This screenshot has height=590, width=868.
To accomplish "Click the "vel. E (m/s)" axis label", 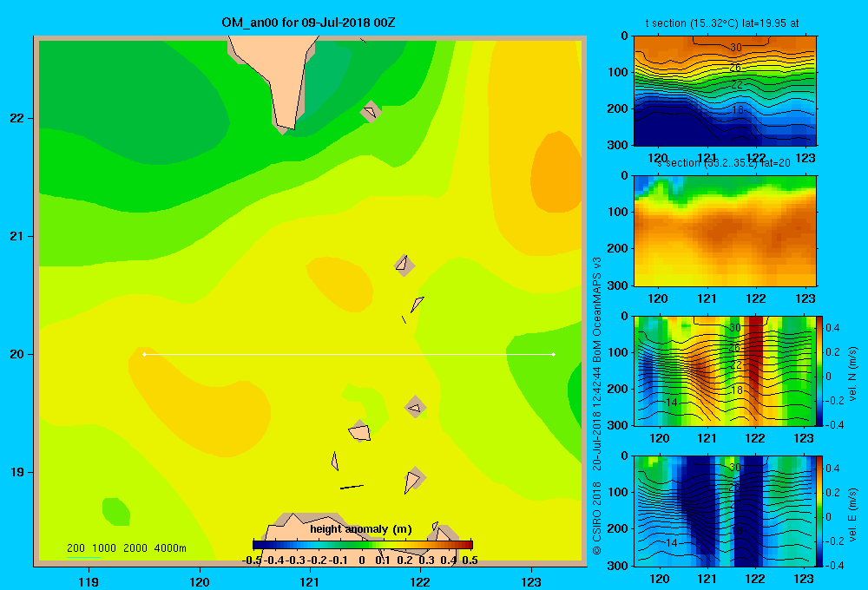I will pos(852,515).
